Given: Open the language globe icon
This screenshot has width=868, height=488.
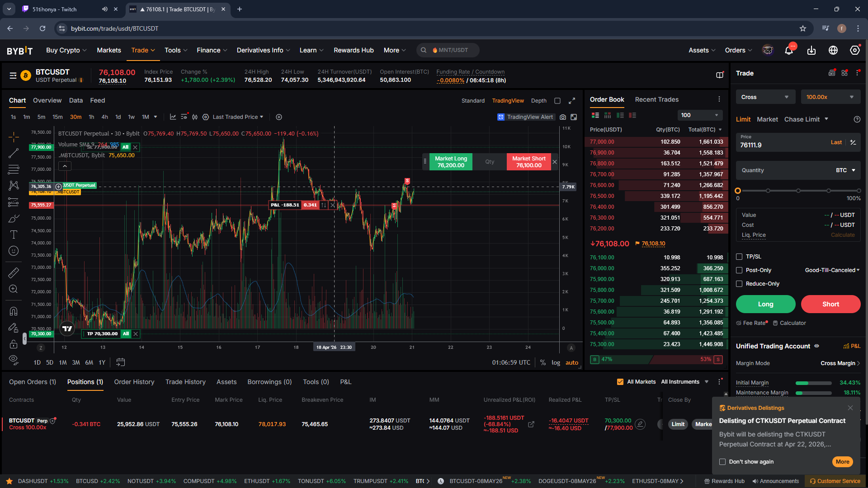Looking at the screenshot, I should [x=833, y=50].
